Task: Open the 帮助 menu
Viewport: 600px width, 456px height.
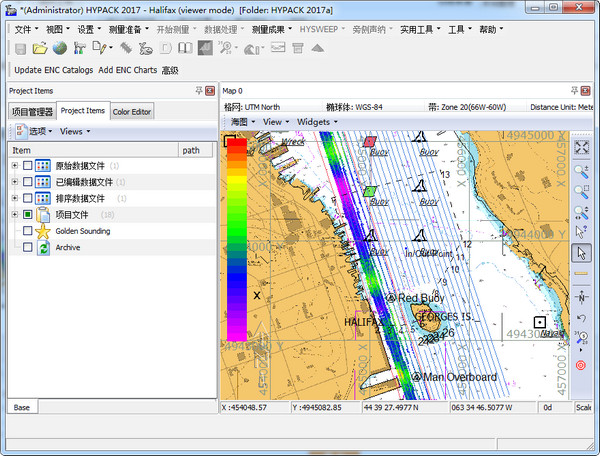Action: pos(491,29)
